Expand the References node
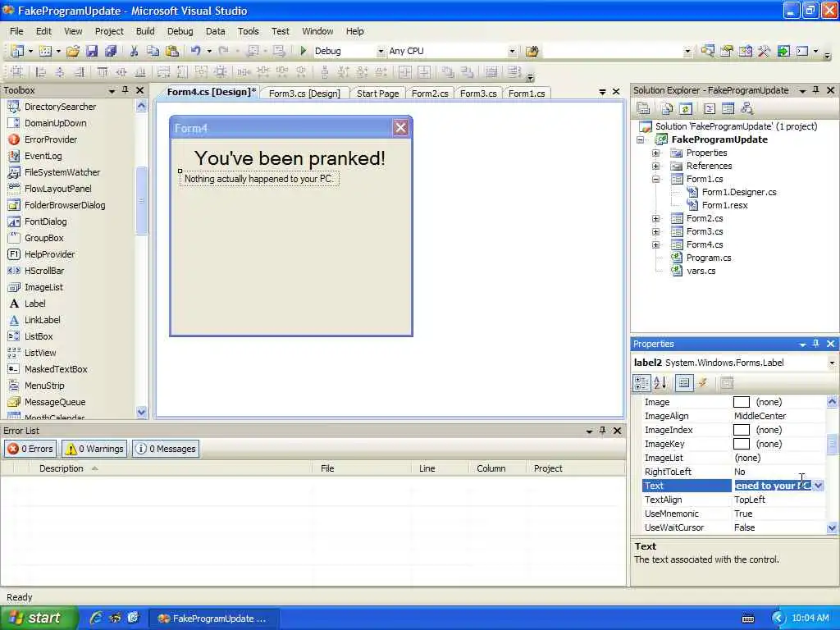This screenshot has width=840, height=630. (655, 166)
